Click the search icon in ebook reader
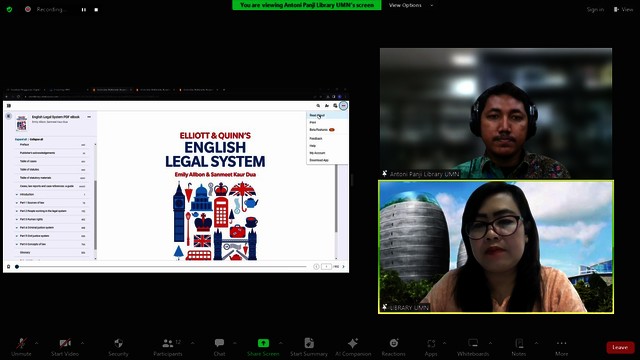 tap(318, 106)
